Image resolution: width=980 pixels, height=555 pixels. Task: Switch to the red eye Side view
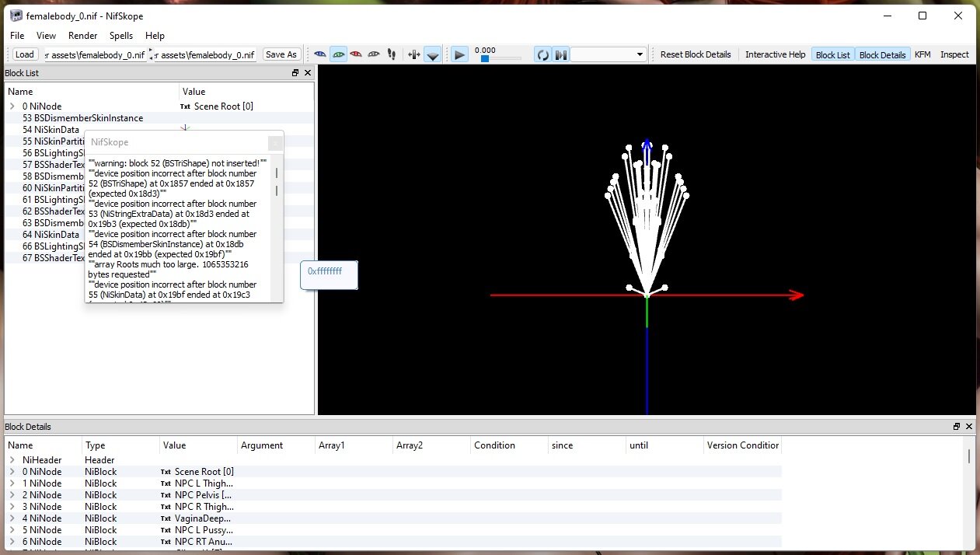coord(356,54)
